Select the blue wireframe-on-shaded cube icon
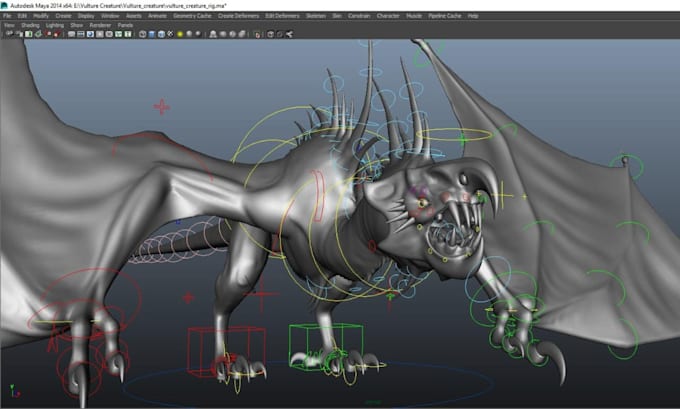Image resolution: width=680 pixels, height=409 pixels. point(161,34)
